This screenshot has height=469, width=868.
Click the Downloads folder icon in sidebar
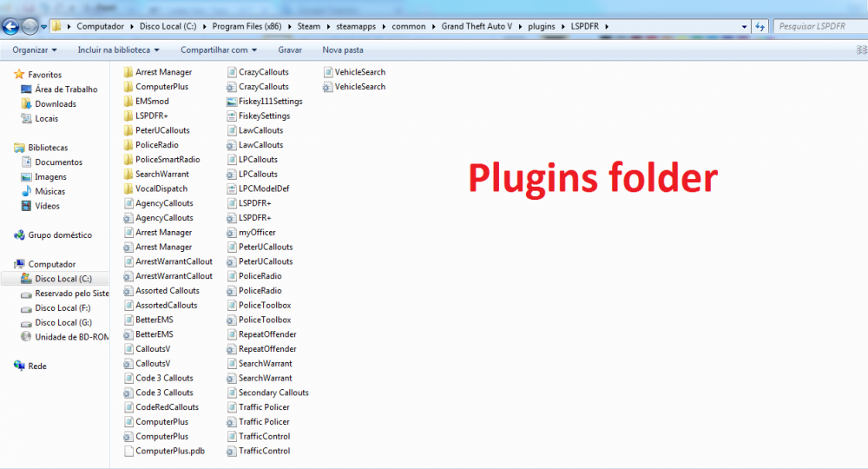26,103
